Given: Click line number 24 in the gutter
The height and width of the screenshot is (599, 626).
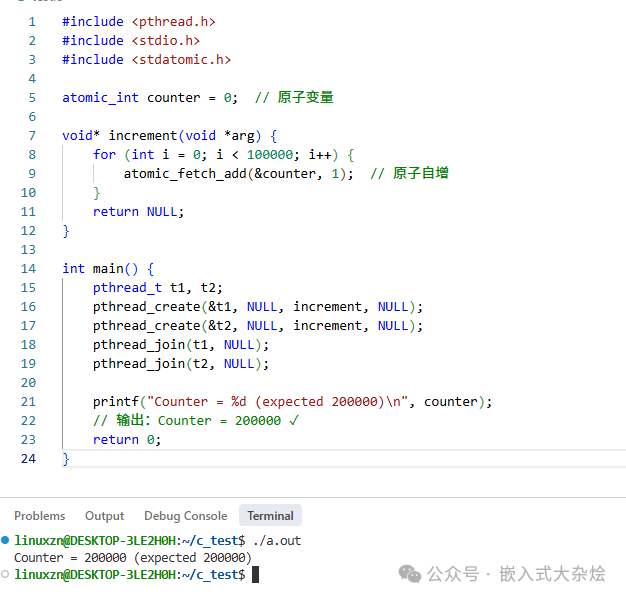Looking at the screenshot, I should click(28, 458).
